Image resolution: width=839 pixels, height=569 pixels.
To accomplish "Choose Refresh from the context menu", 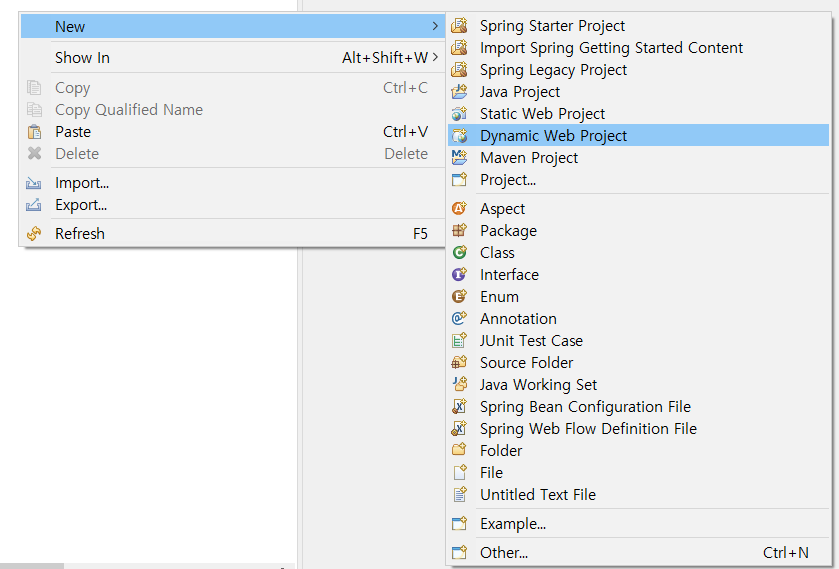I will [233, 234].
